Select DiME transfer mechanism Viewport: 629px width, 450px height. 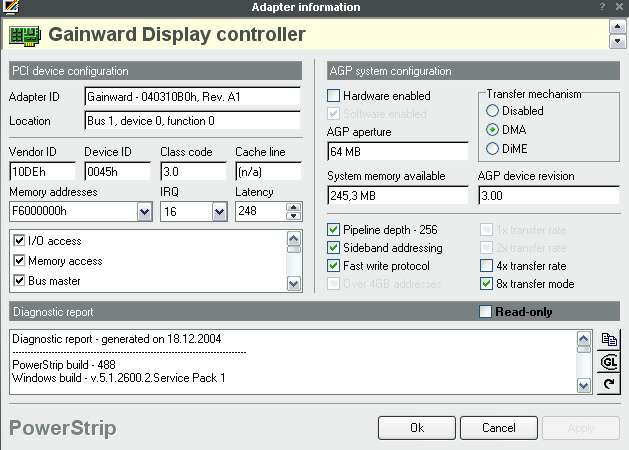[x=492, y=149]
